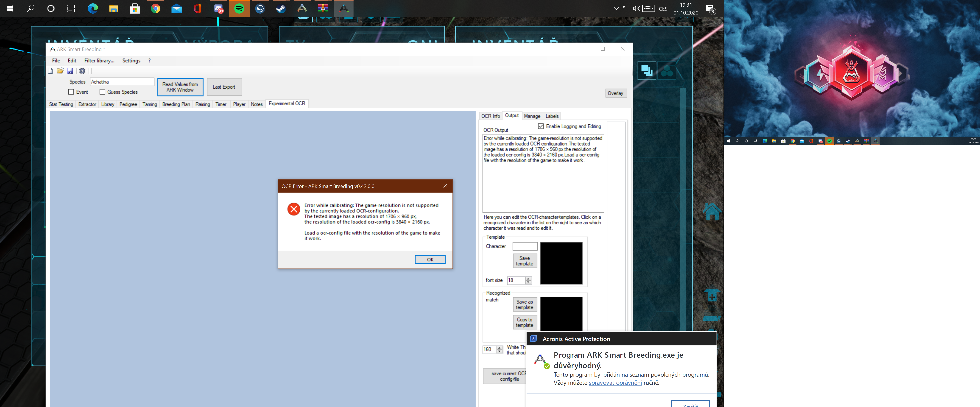Close the OCR Error dialog with X

tap(445, 186)
